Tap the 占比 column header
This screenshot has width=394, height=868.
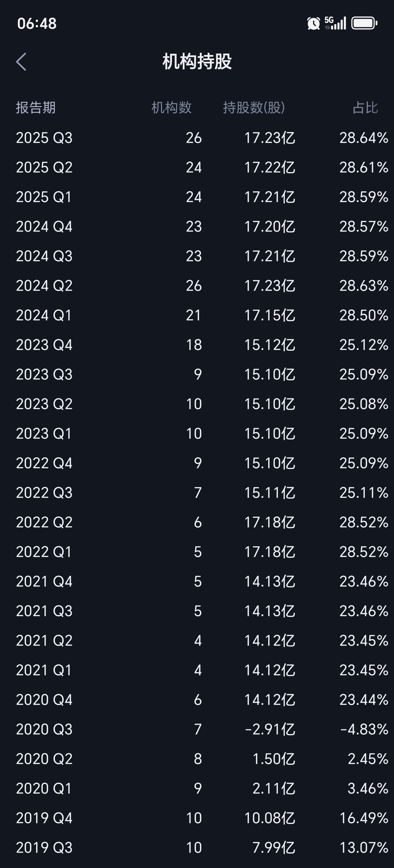[x=365, y=108]
